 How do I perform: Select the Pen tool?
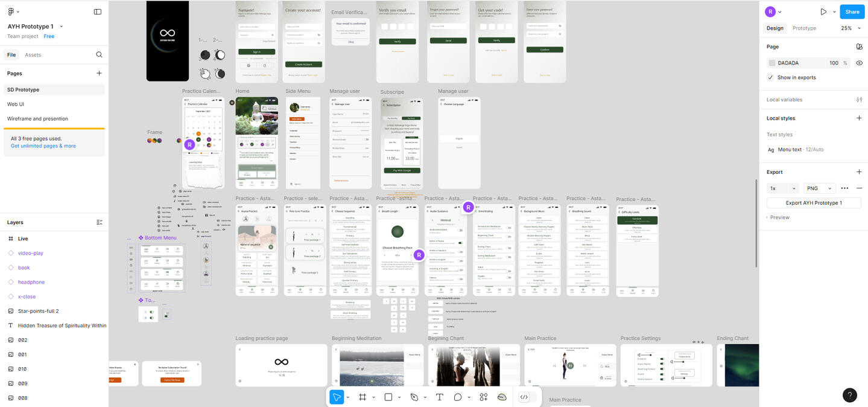click(x=414, y=397)
